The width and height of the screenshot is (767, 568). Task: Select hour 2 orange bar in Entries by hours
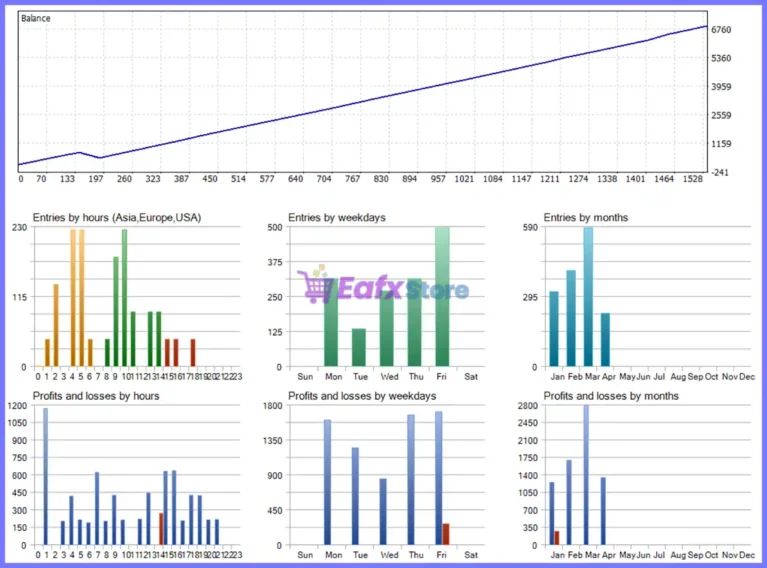pyautogui.click(x=56, y=325)
